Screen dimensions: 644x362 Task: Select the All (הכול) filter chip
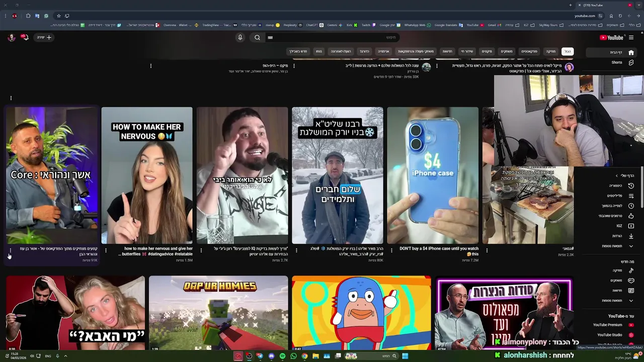point(568,51)
